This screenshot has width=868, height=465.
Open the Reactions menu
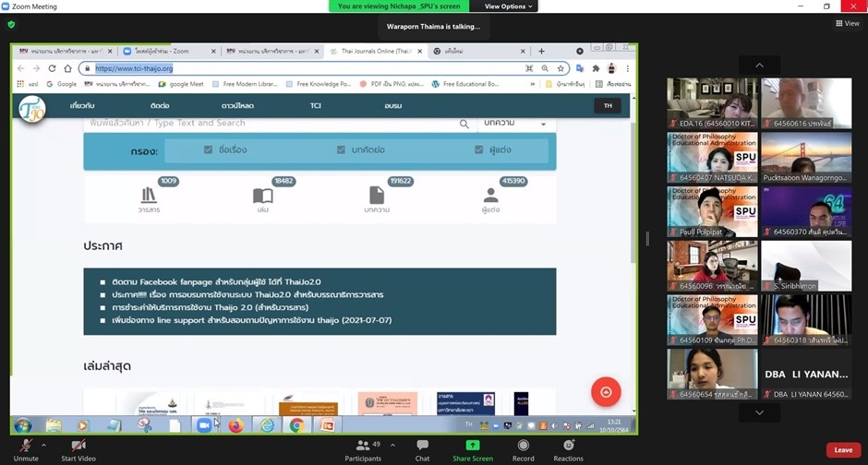tap(568, 450)
